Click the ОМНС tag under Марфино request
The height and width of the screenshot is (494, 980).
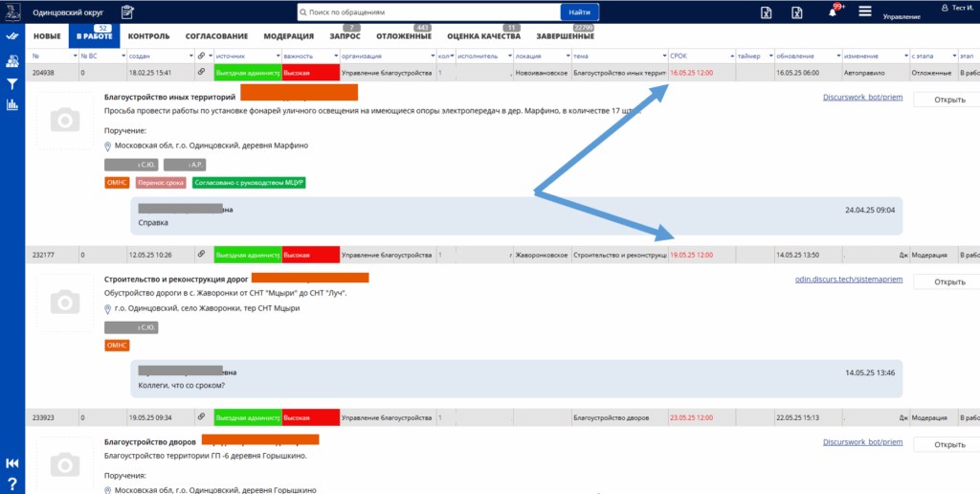tap(117, 183)
